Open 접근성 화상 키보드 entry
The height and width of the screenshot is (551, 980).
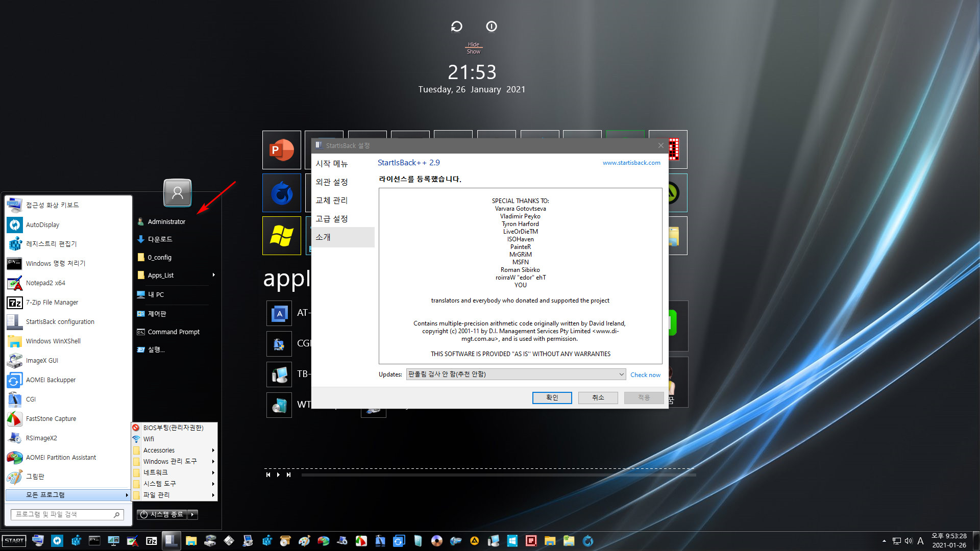coord(68,205)
